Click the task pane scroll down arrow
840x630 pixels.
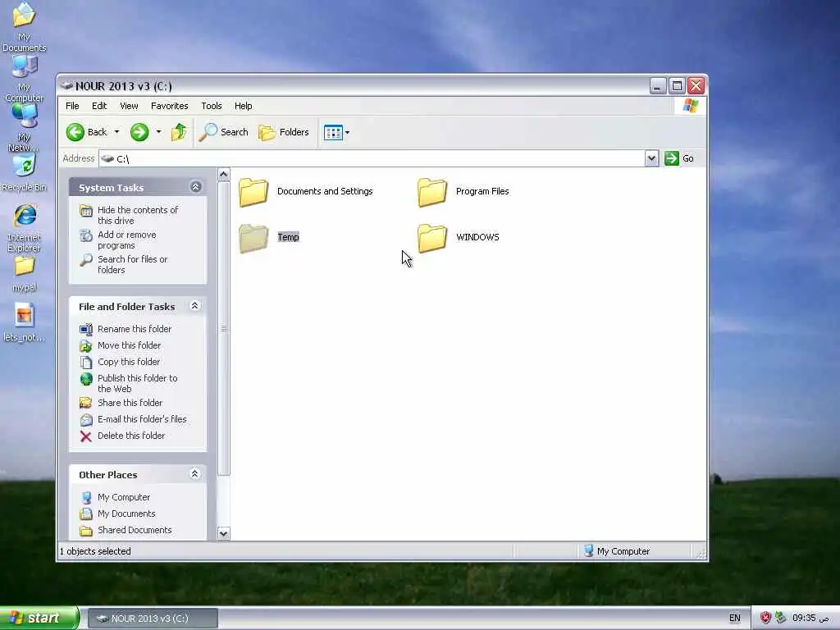coord(223,533)
